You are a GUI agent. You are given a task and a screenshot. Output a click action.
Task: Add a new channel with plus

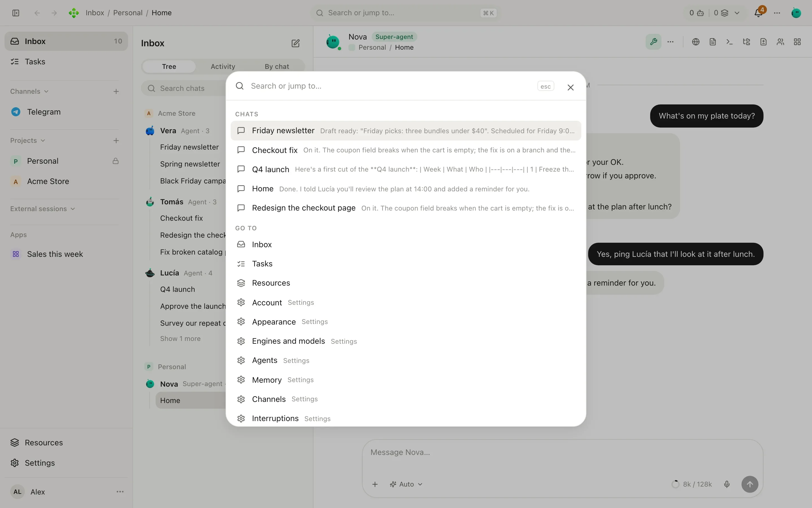pyautogui.click(x=116, y=91)
